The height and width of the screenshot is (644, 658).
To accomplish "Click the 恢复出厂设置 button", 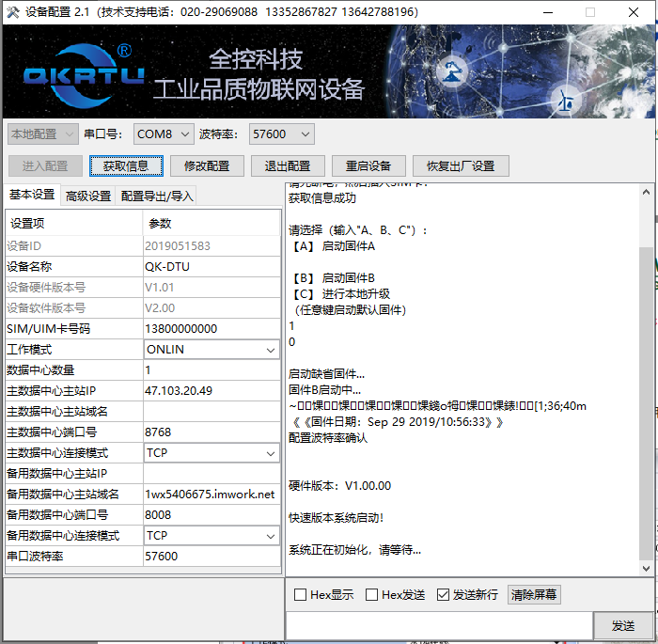I will [461, 166].
